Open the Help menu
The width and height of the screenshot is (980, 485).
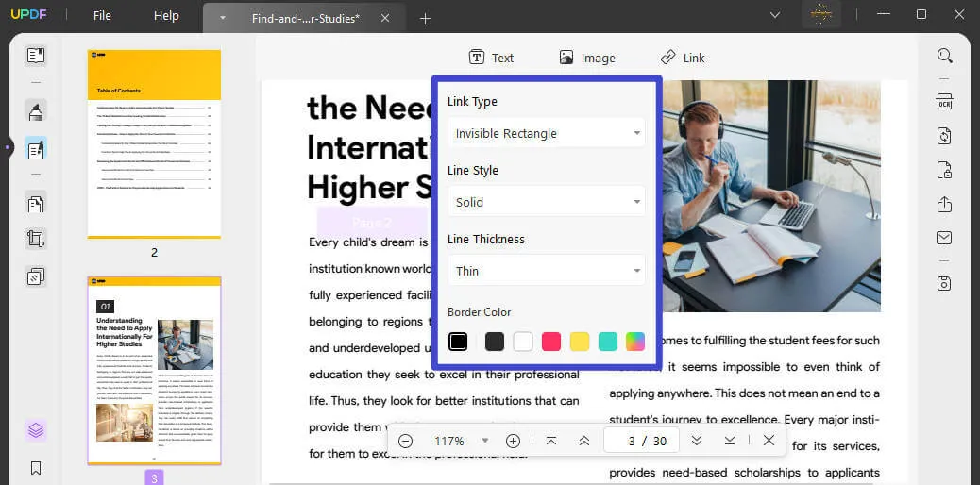click(166, 16)
